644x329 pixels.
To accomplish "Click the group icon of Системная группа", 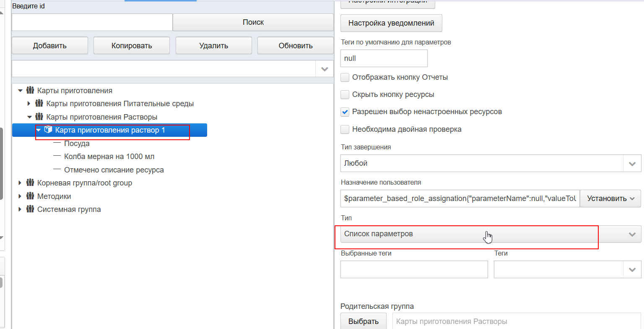I will pos(30,209).
